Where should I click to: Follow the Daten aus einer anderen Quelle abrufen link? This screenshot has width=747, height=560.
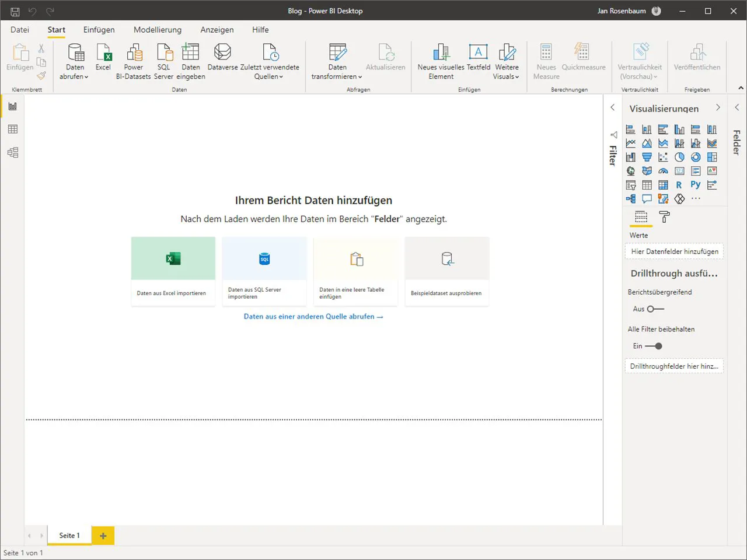coord(313,317)
